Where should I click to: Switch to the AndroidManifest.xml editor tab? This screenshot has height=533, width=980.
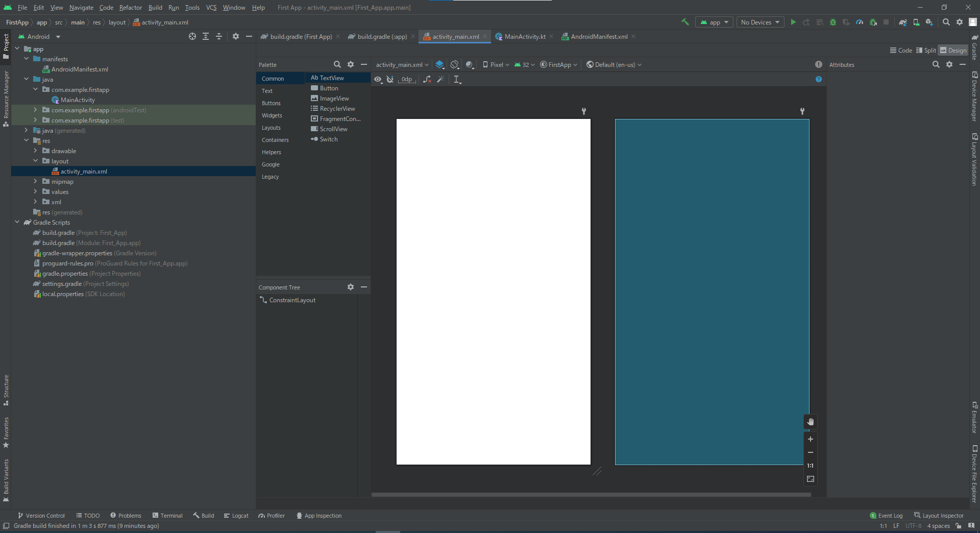[x=598, y=36]
